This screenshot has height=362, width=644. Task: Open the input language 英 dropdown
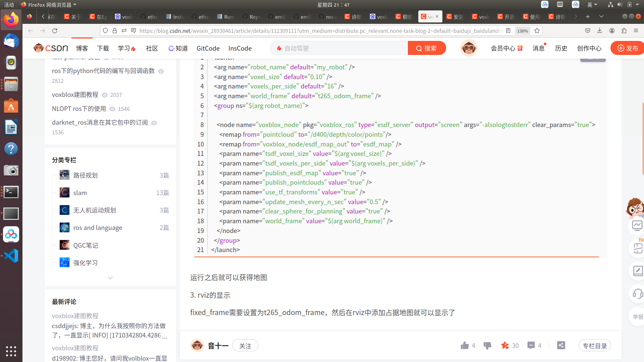point(593,5)
